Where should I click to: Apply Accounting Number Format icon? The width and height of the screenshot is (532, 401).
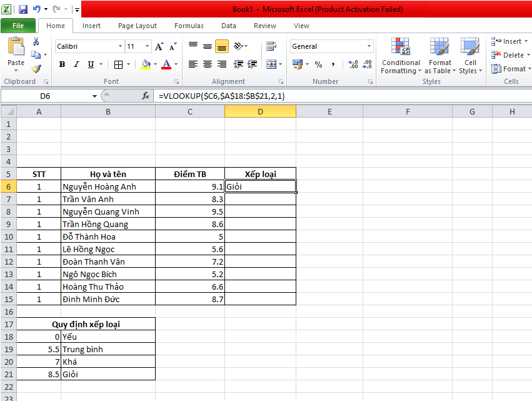point(298,64)
